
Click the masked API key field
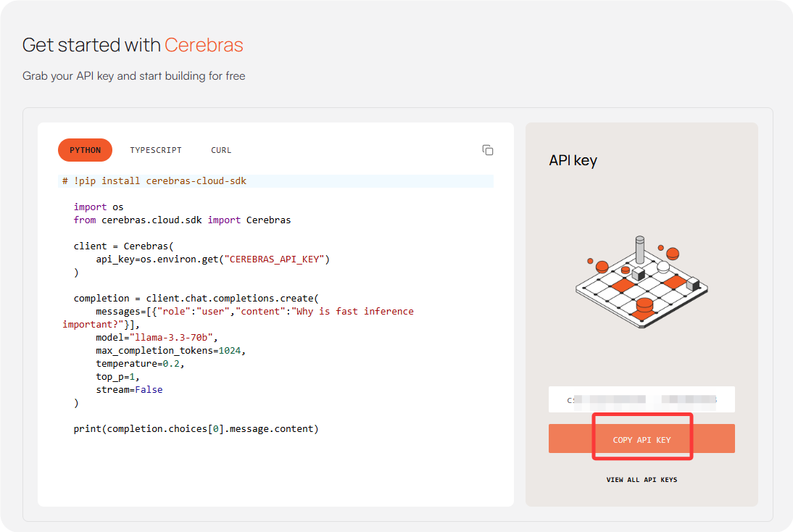click(x=642, y=399)
